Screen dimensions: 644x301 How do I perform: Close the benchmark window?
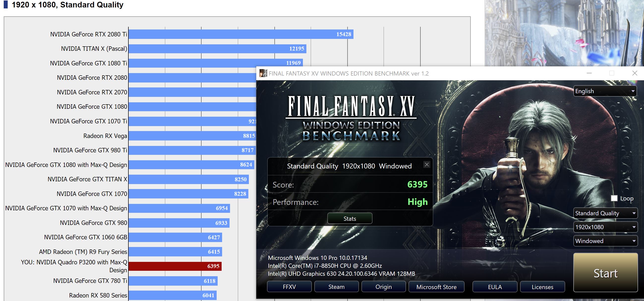tap(635, 73)
